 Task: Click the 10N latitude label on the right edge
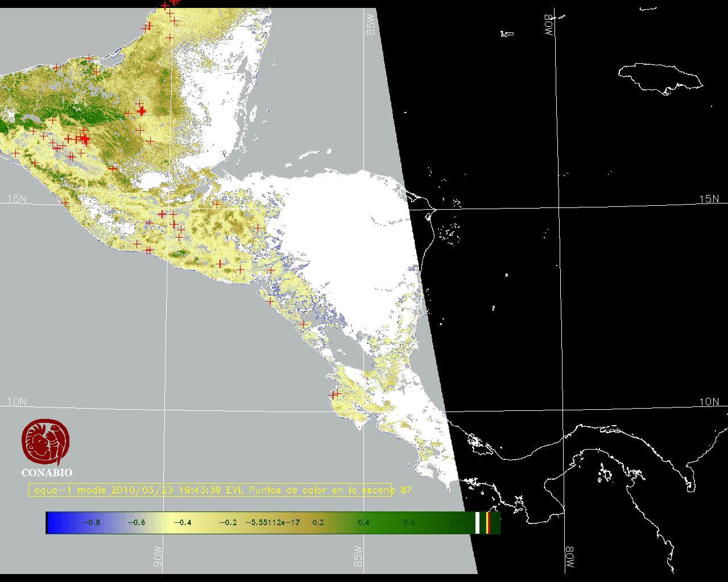pos(709,402)
